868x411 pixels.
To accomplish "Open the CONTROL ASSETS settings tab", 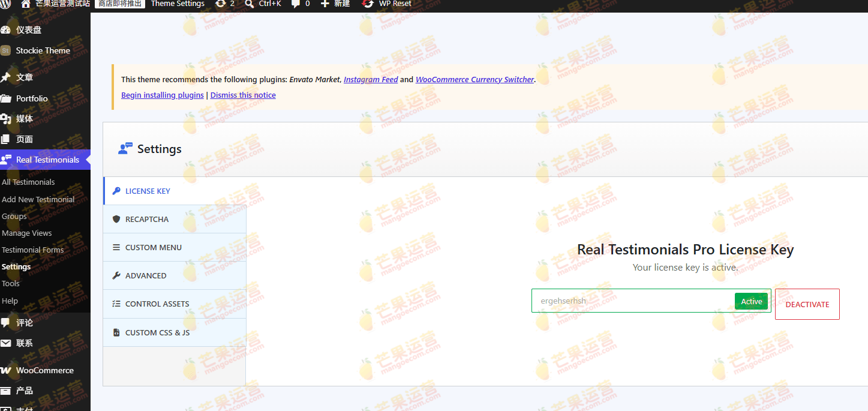I will (175, 304).
